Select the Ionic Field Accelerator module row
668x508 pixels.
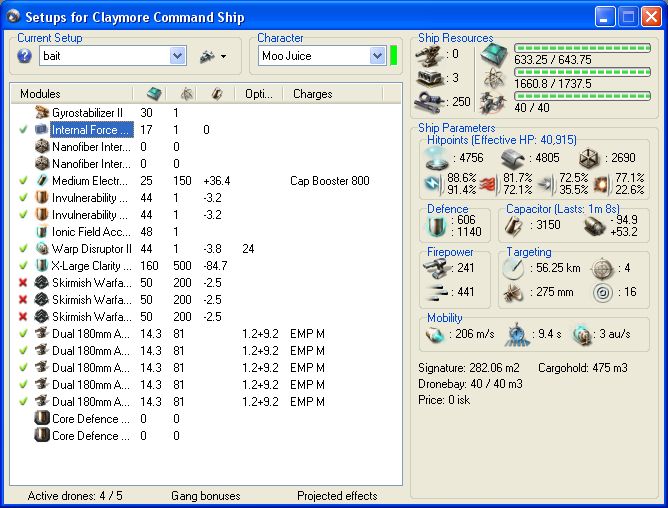pos(90,232)
